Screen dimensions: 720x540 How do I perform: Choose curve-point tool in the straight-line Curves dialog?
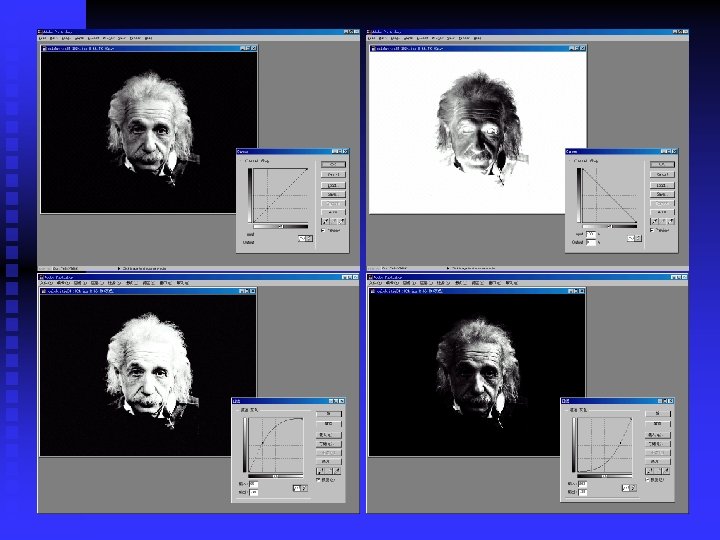tap(302, 239)
